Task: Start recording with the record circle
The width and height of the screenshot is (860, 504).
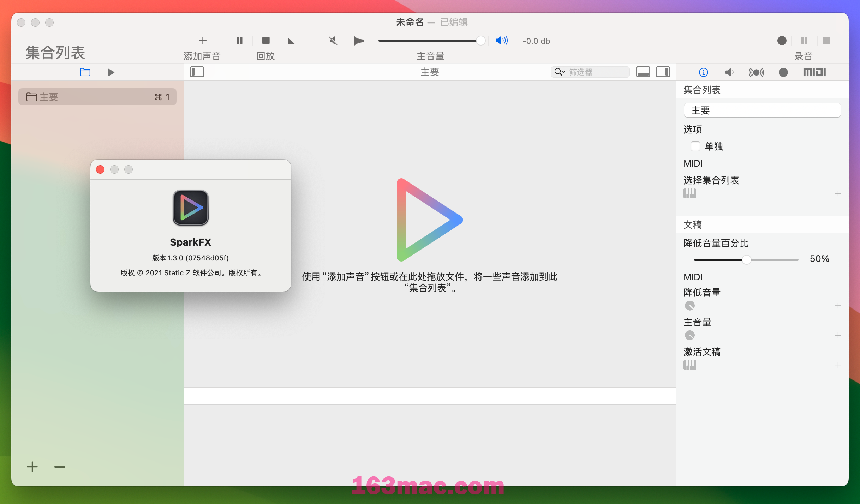Action: [782, 41]
